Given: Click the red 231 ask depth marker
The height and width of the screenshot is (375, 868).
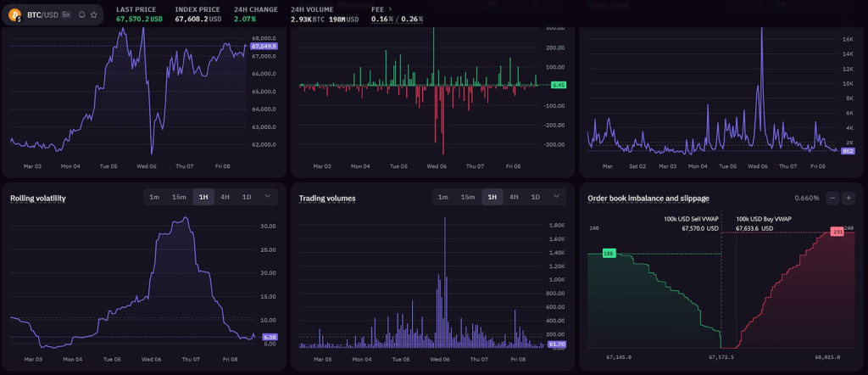Looking at the screenshot, I should (837, 232).
